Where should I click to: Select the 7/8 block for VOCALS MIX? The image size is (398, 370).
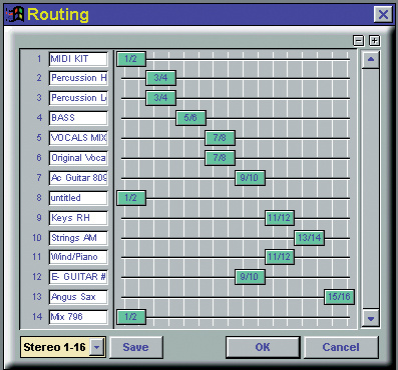[220, 138]
